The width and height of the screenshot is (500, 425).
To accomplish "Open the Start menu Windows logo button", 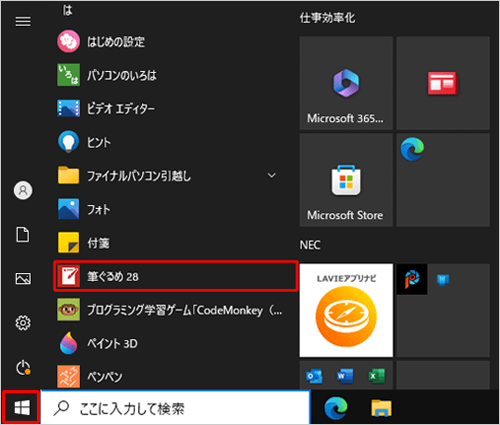I will tap(22, 407).
